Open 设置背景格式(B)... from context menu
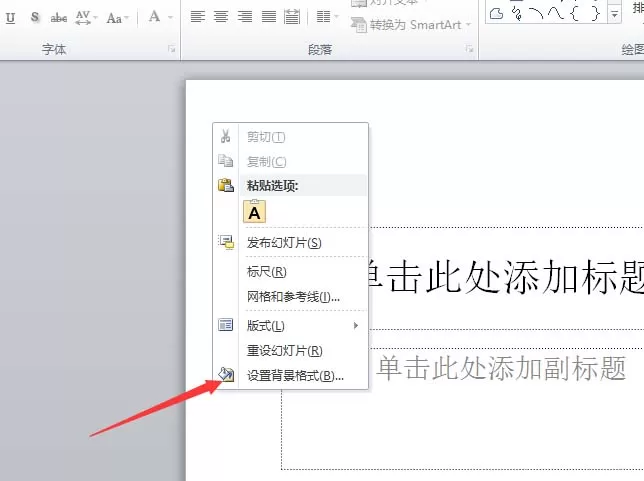Screen dimensions: 644x481 coord(290,375)
